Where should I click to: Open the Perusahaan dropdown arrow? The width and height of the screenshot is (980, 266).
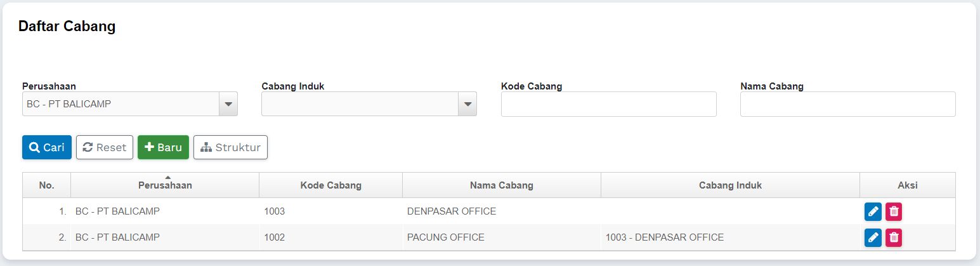click(x=228, y=104)
